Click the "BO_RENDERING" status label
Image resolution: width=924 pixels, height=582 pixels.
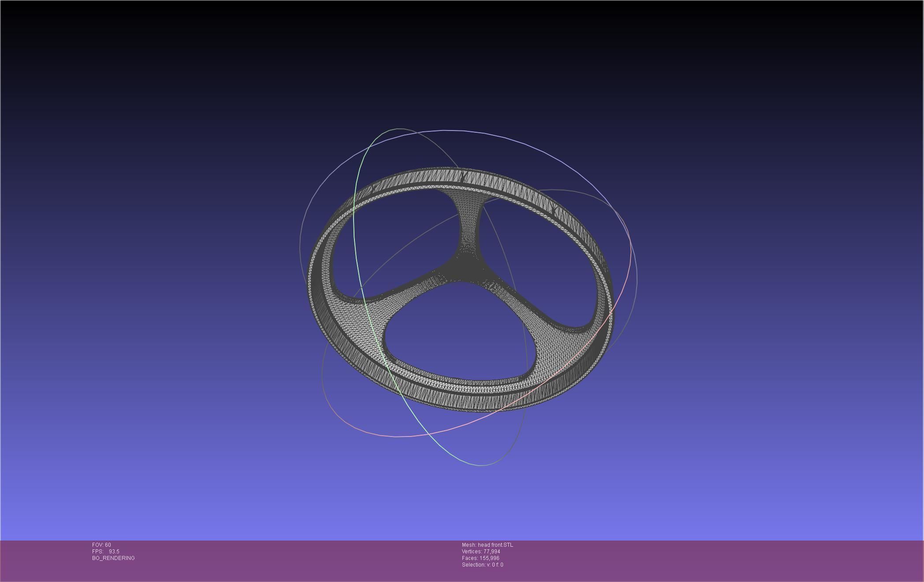pos(113,558)
